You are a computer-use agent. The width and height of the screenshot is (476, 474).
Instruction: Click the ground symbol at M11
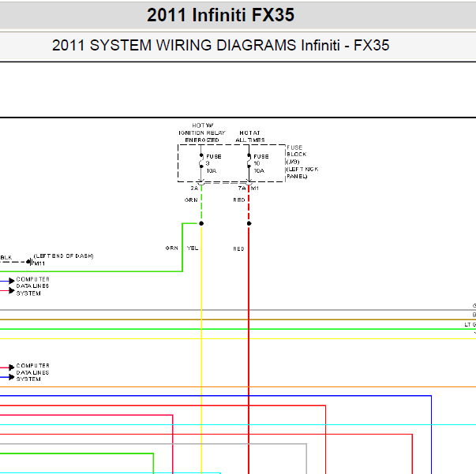pyautogui.click(x=29, y=262)
